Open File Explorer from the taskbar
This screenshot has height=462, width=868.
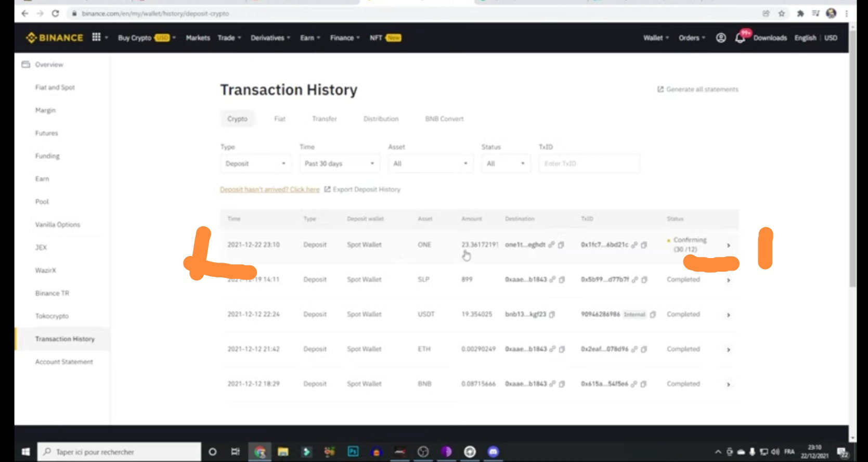[x=283, y=452]
